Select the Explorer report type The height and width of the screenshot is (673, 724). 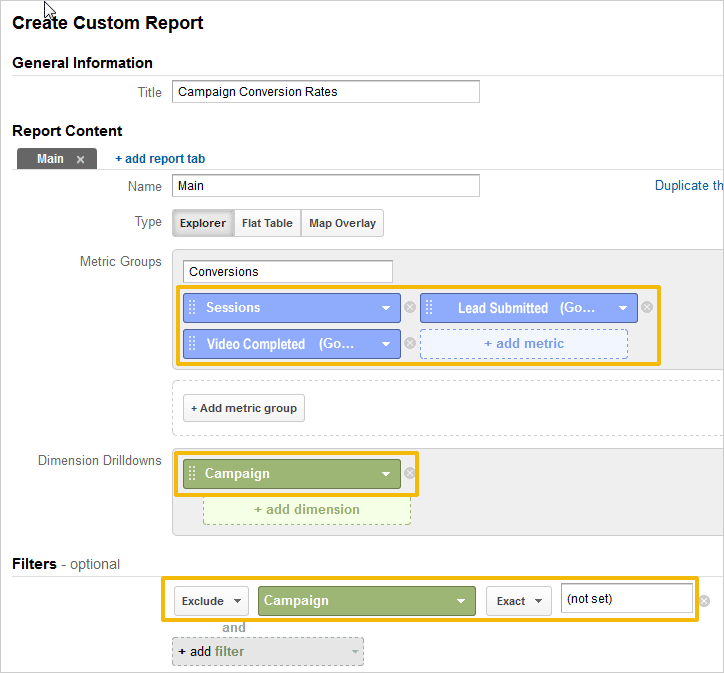click(x=203, y=223)
